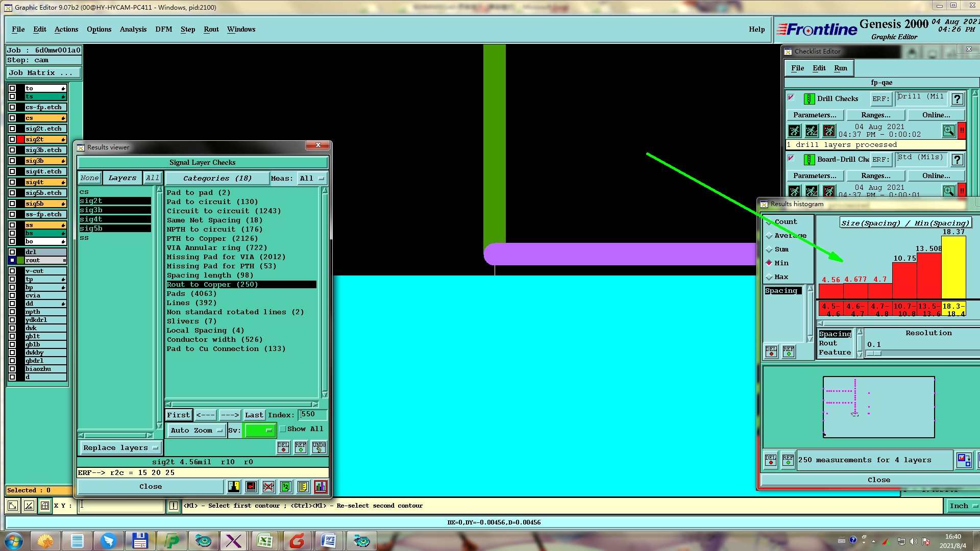980x551 pixels.
Task: Open Word from Windows taskbar
Action: [329, 541]
